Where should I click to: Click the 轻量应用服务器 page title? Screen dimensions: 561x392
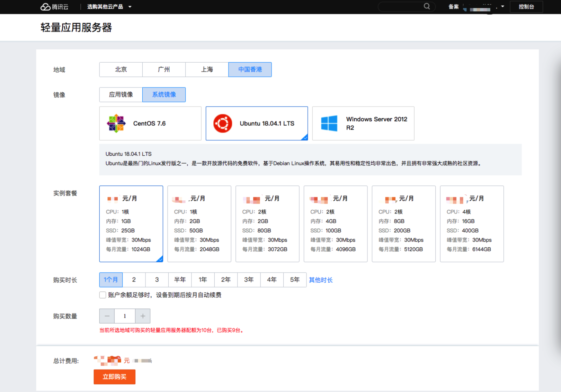click(76, 27)
